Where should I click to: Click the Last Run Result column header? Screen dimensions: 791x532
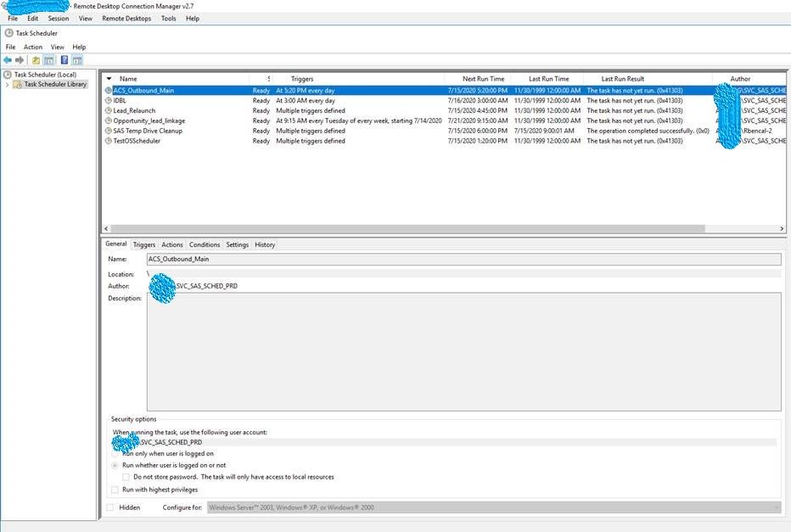pyautogui.click(x=622, y=79)
